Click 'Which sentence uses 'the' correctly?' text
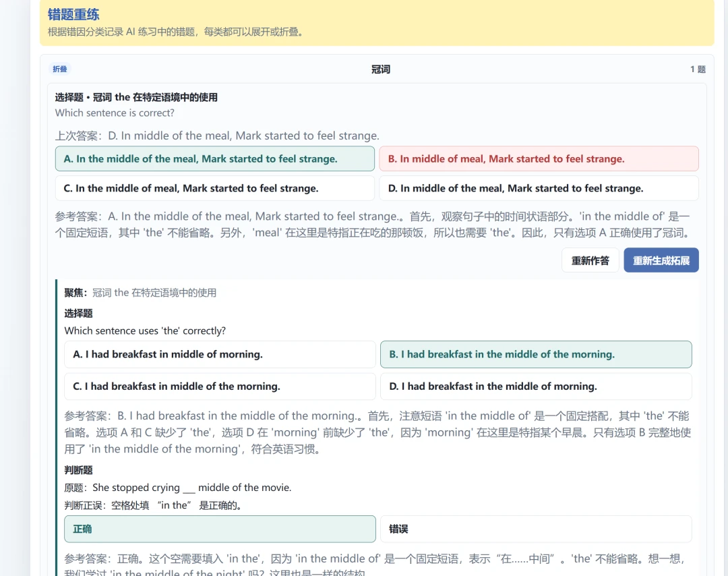 coord(145,330)
